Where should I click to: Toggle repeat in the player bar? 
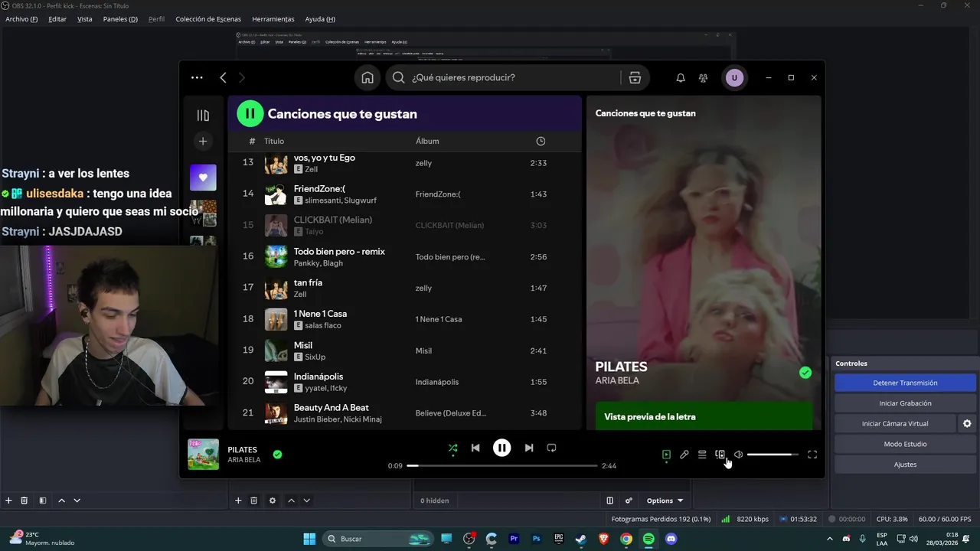tap(551, 448)
